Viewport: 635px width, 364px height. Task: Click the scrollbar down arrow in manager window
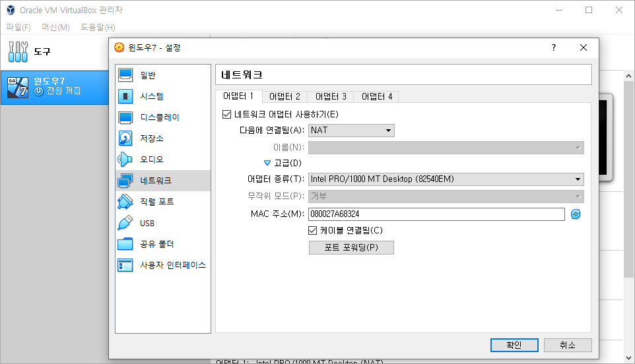[628, 358]
